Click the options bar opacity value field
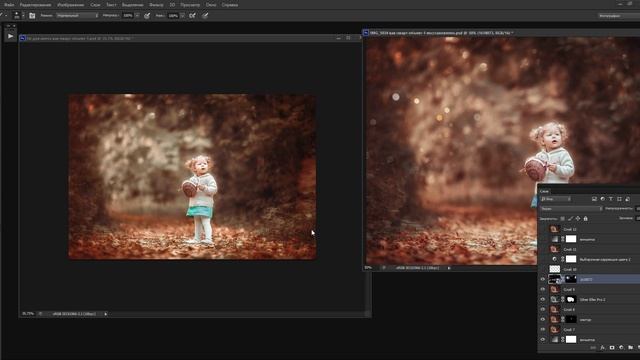This screenshot has width=640, height=360. point(128,16)
